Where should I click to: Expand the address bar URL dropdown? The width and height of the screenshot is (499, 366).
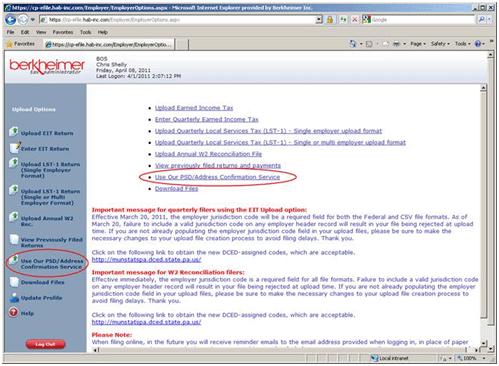coord(319,20)
